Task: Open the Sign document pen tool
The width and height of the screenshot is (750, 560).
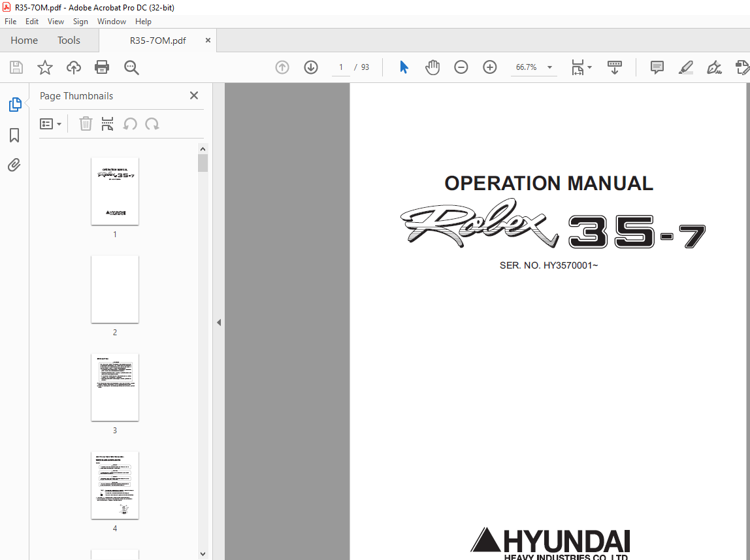Action: (714, 67)
